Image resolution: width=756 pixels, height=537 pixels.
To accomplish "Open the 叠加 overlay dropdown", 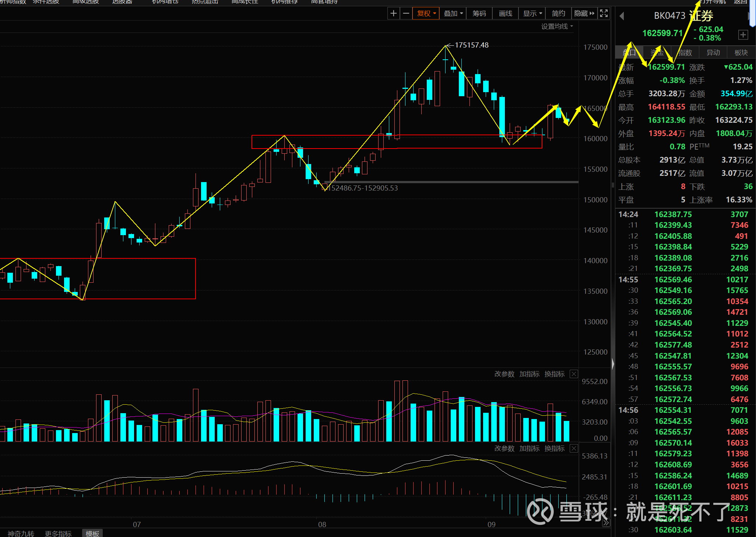I will (x=453, y=14).
